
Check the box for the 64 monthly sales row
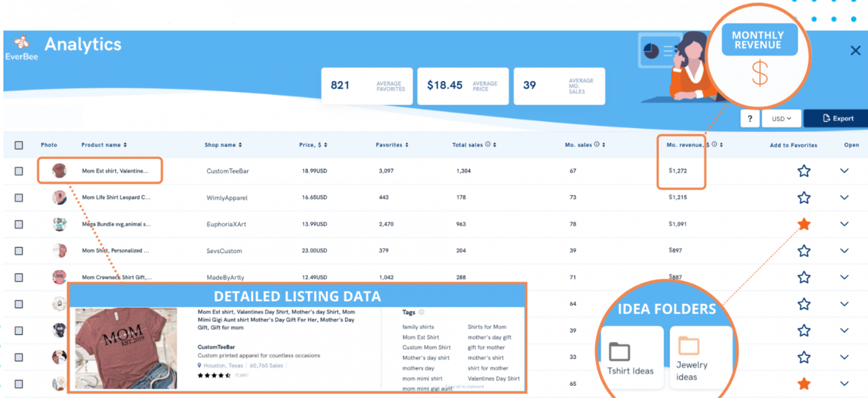19,304
